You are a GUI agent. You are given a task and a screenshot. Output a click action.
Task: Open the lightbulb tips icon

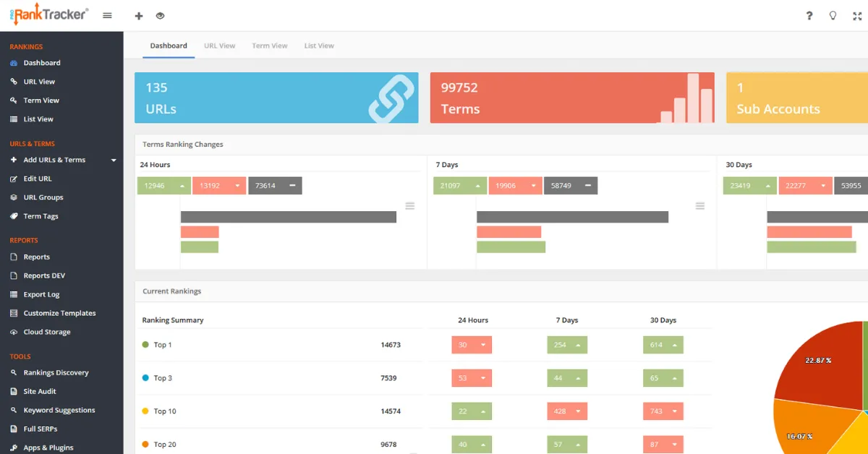[833, 15]
